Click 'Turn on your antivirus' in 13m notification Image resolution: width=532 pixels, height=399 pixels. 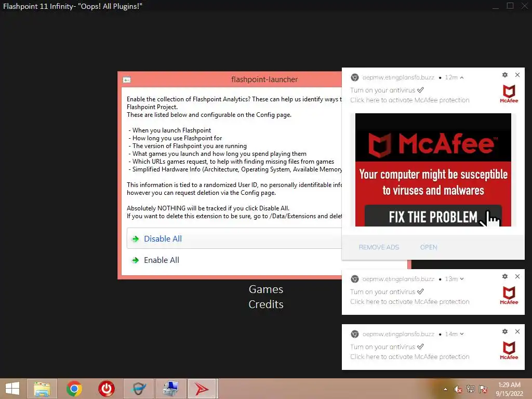(382, 292)
